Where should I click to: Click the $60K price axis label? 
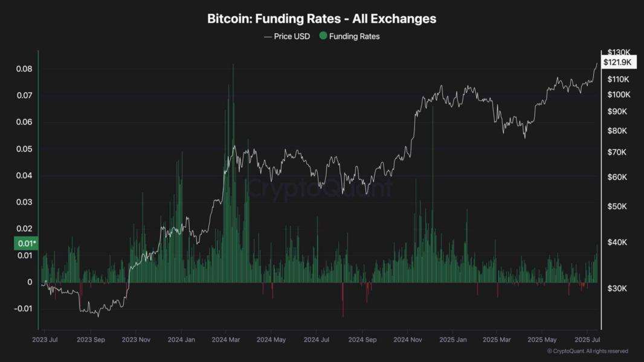(617, 177)
